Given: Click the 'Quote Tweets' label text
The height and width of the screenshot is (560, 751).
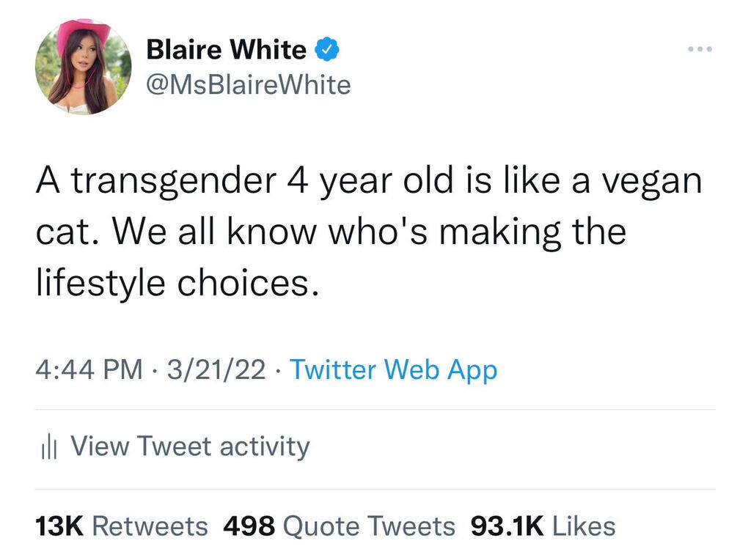Looking at the screenshot, I should coord(369,526).
